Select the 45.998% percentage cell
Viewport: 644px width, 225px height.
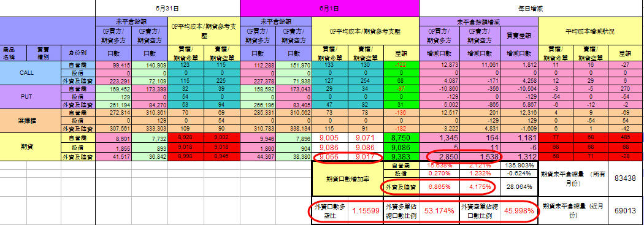519,211
